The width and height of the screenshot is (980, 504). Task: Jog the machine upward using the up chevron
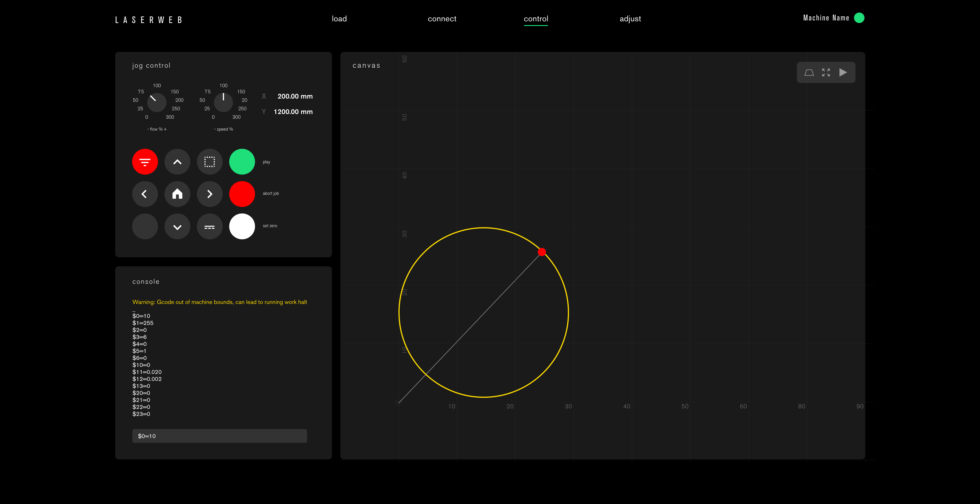click(x=177, y=161)
